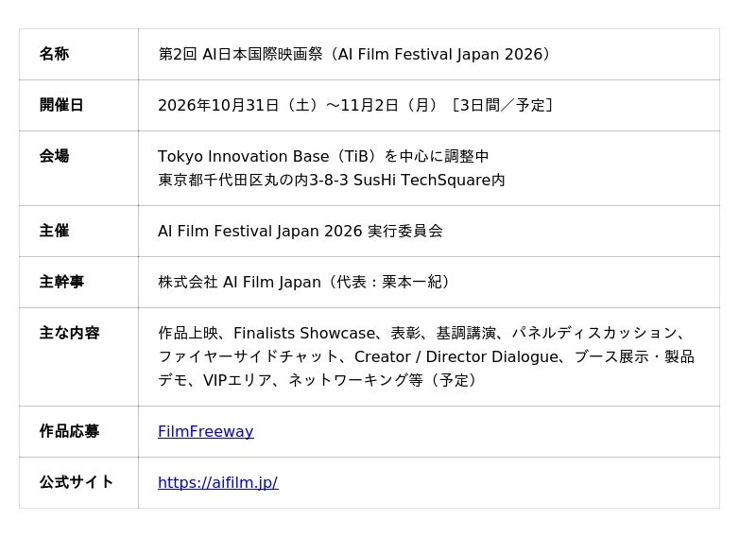The height and width of the screenshot is (537, 756).
Task: Click the festival name text 第2回 AI日本国際映画祭
Action: coord(240,54)
